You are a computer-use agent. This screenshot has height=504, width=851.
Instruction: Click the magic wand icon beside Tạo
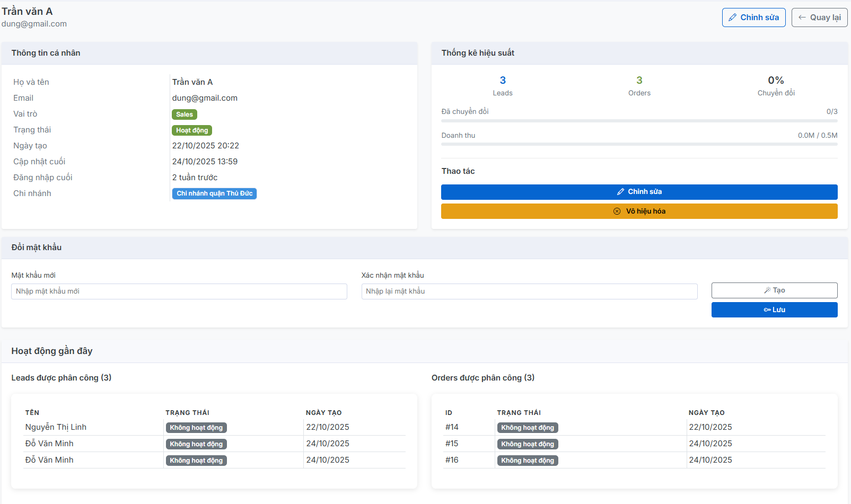tap(767, 290)
